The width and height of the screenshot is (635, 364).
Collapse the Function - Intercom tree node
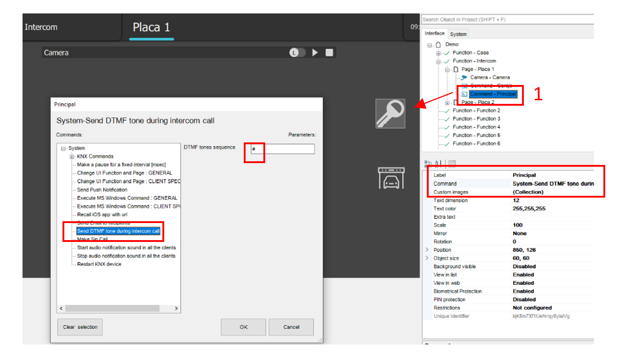(438, 61)
